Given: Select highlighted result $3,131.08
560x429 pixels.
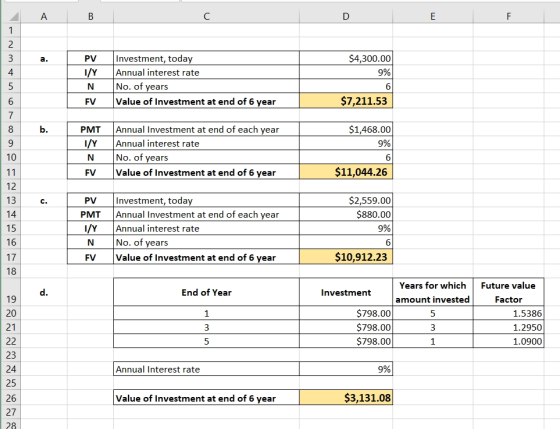Looking at the screenshot, I should tap(346, 398).
